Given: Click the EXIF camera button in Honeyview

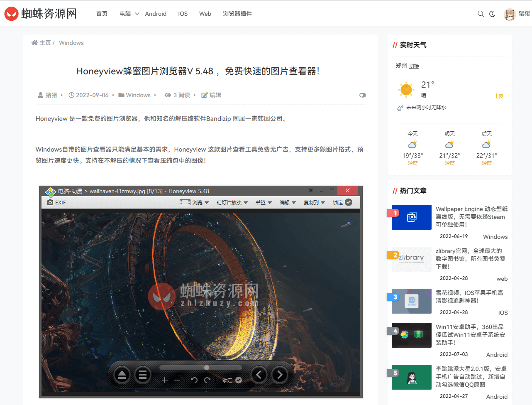Looking at the screenshot, I should (x=56, y=203).
